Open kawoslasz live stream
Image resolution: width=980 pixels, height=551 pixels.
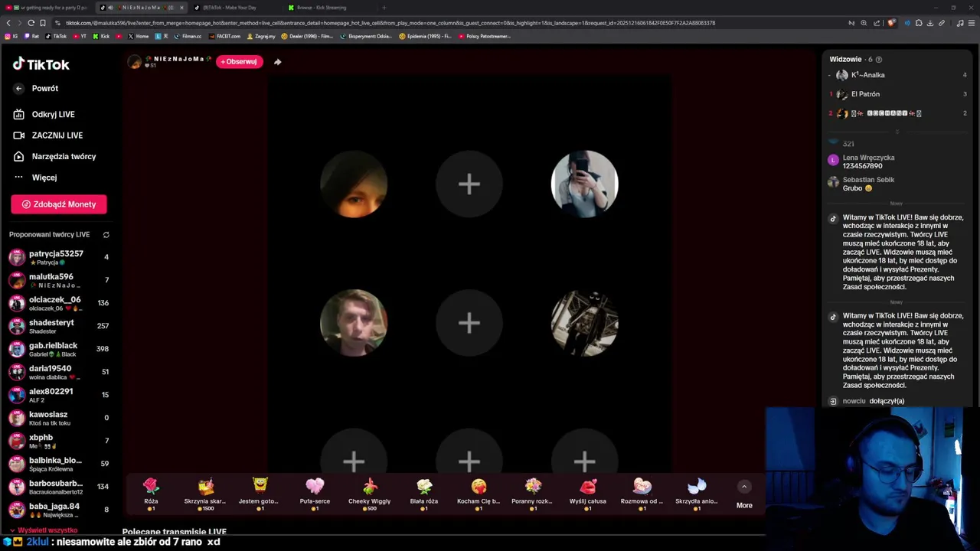click(x=59, y=418)
